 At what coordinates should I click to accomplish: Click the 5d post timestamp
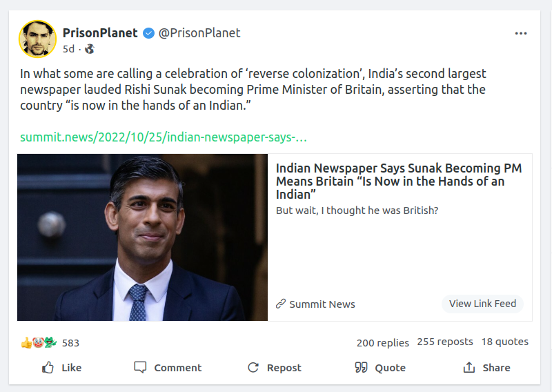pyautogui.click(x=68, y=49)
